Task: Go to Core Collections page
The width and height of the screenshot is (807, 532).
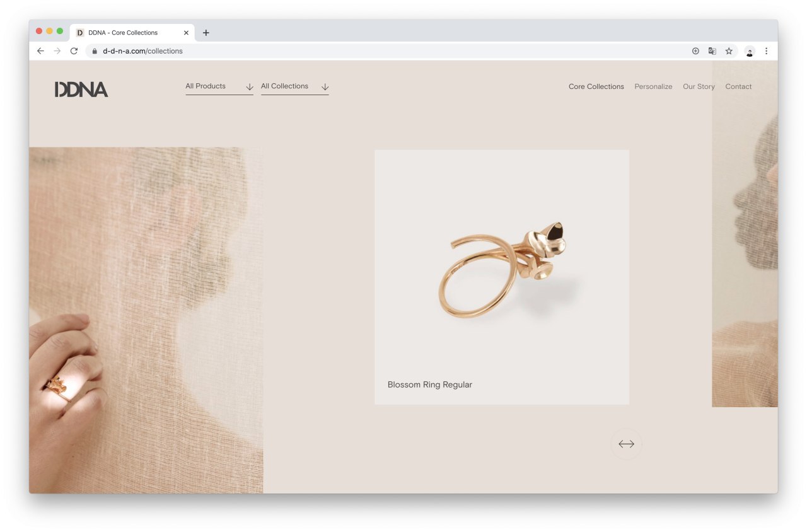Action: pyautogui.click(x=596, y=87)
